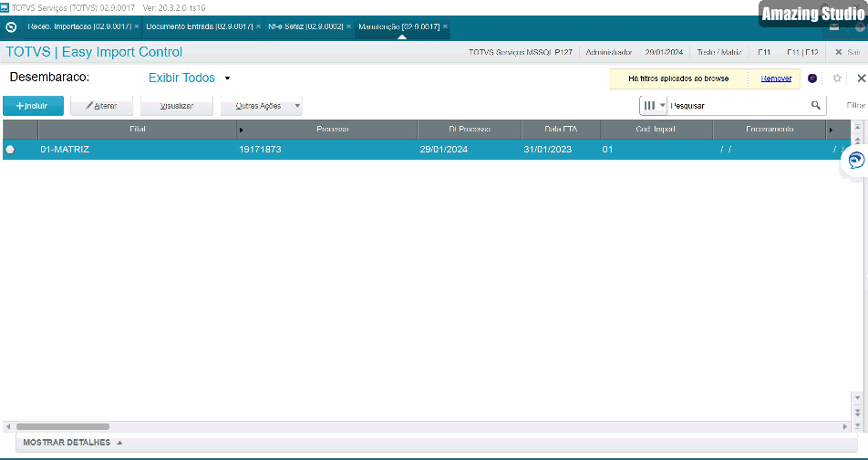
Task: Close the Manutenção tab
Action: click(445, 26)
